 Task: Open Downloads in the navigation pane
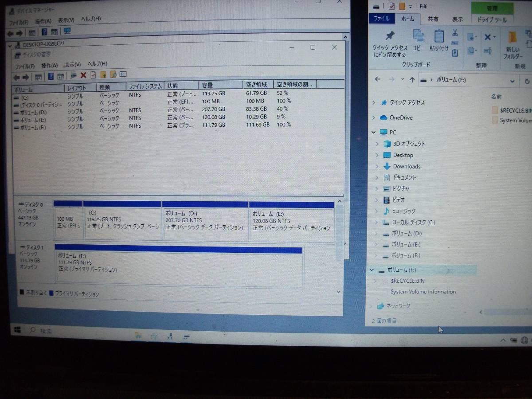(407, 166)
